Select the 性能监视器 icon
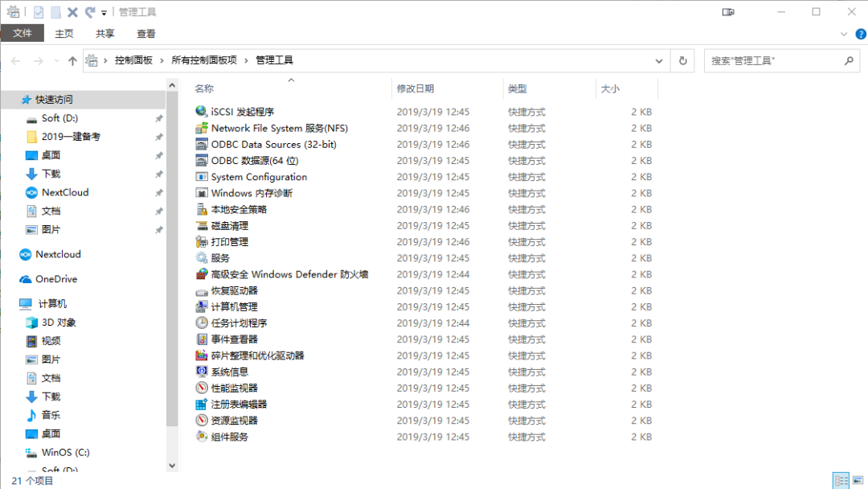The height and width of the screenshot is (489, 868). click(202, 388)
